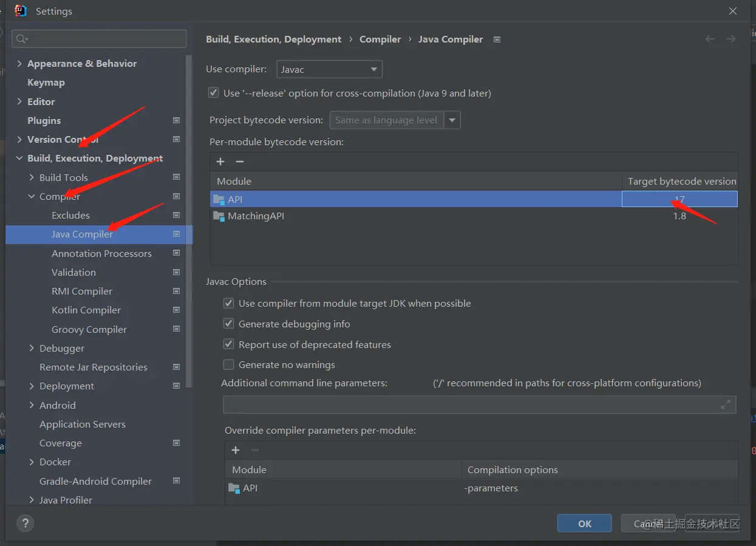Select Annotation Processors in settings tree
This screenshot has height=546, width=756.
point(101,253)
